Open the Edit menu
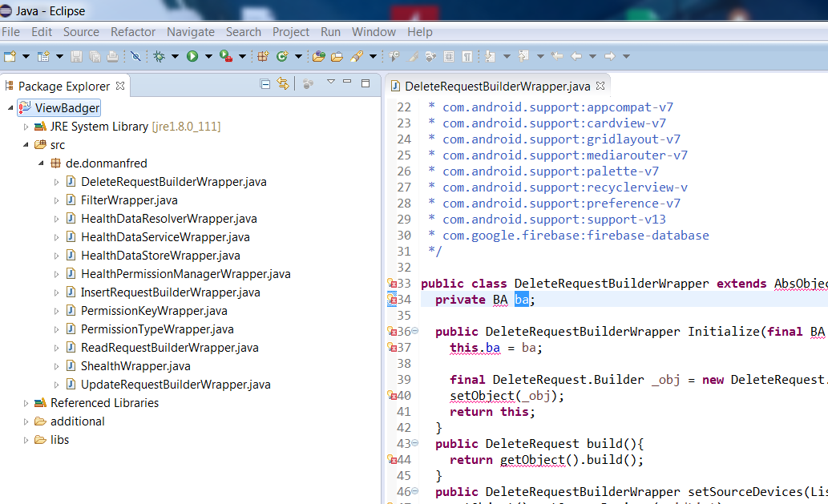The image size is (828, 504). (42, 32)
